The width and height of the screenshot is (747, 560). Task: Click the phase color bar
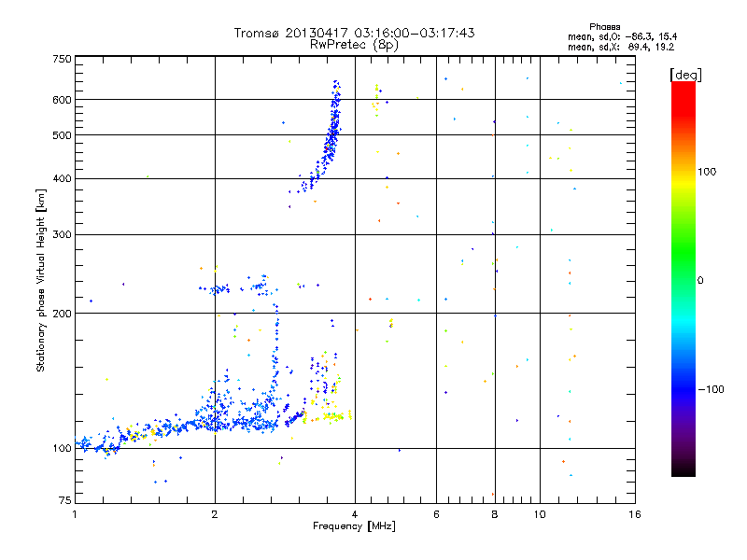tap(684, 279)
